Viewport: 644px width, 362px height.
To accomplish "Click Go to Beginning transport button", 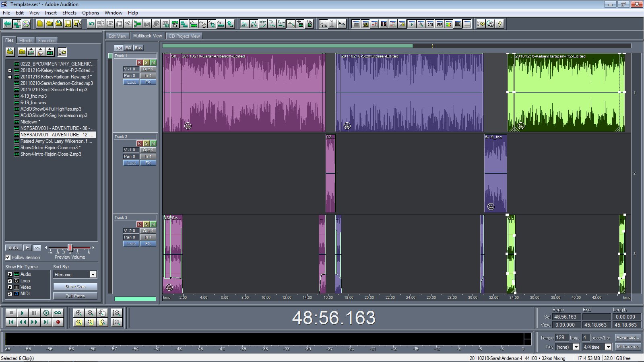I will pos(11,322).
